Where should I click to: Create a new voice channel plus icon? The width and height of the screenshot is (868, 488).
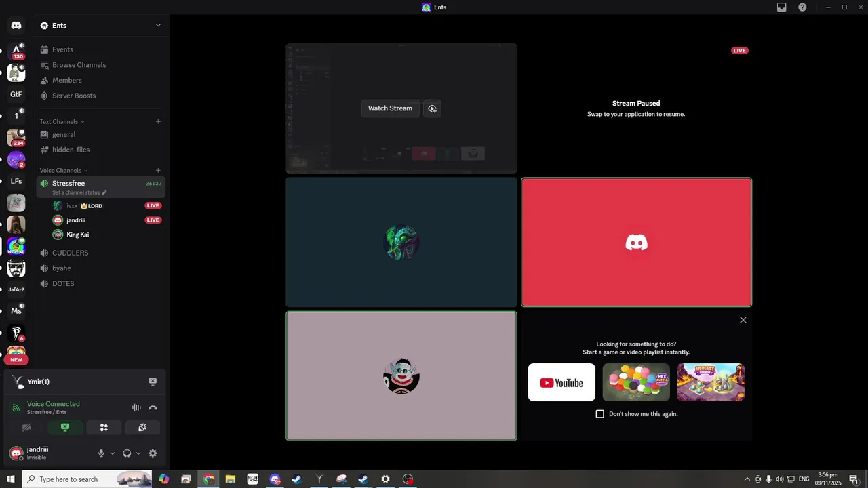pyautogui.click(x=158, y=171)
